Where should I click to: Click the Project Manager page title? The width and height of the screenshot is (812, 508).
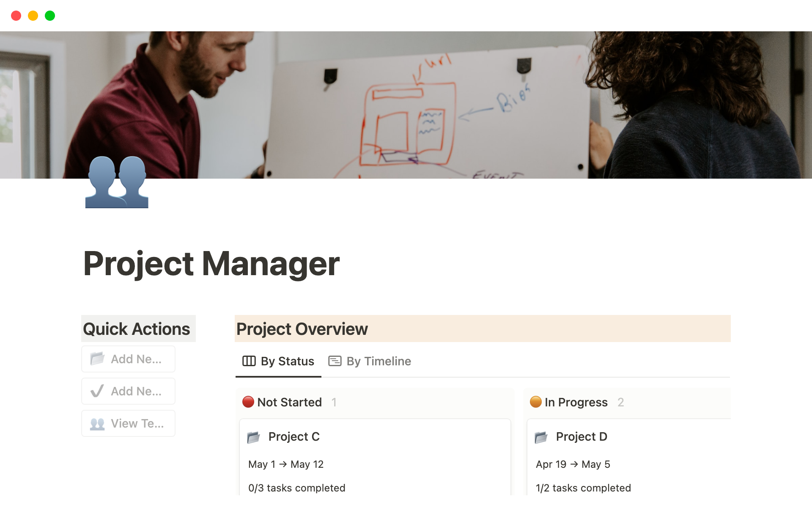click(x=211, y=264)
